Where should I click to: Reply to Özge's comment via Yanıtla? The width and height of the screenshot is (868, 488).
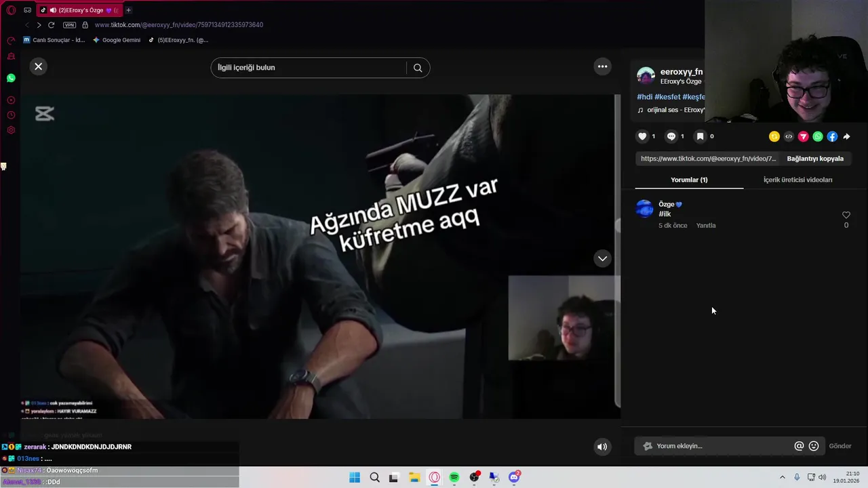[706, 226]
